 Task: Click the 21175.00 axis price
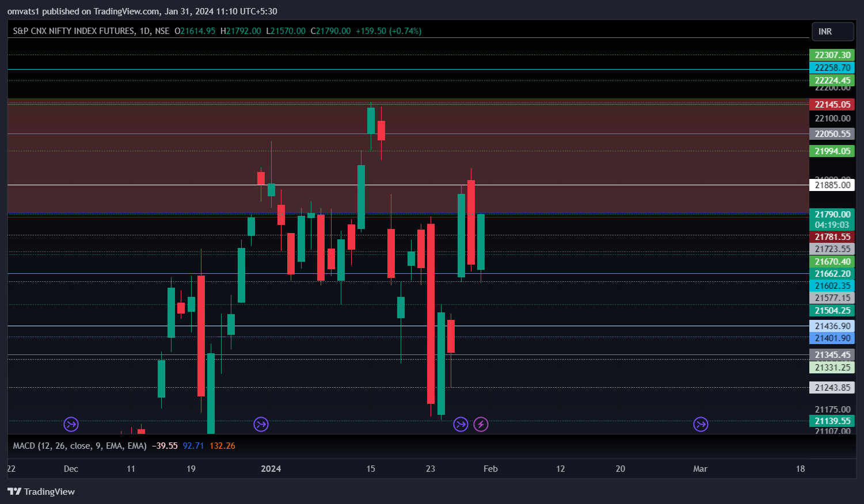832,410
